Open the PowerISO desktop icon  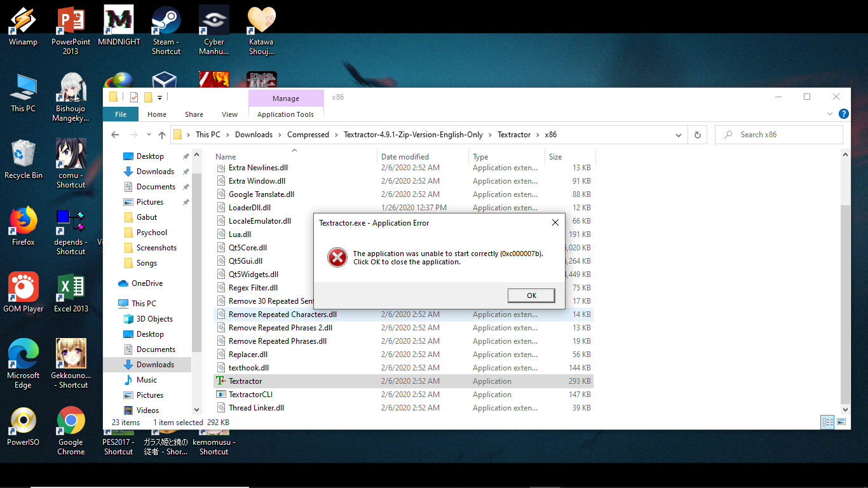tap(24, 426)
